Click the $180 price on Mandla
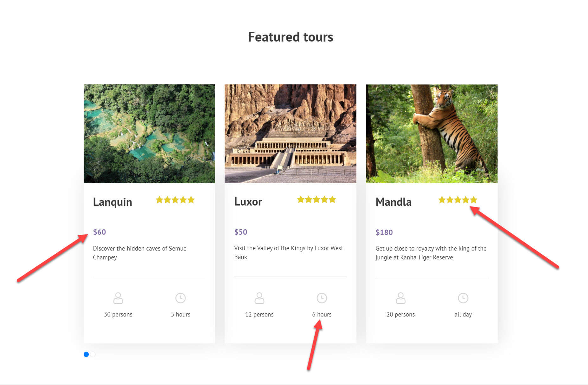 click(384, 232)
